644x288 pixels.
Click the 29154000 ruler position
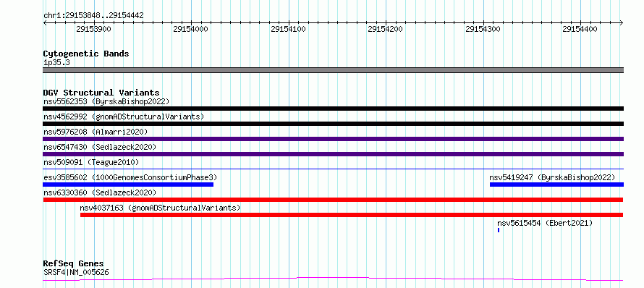190,29
